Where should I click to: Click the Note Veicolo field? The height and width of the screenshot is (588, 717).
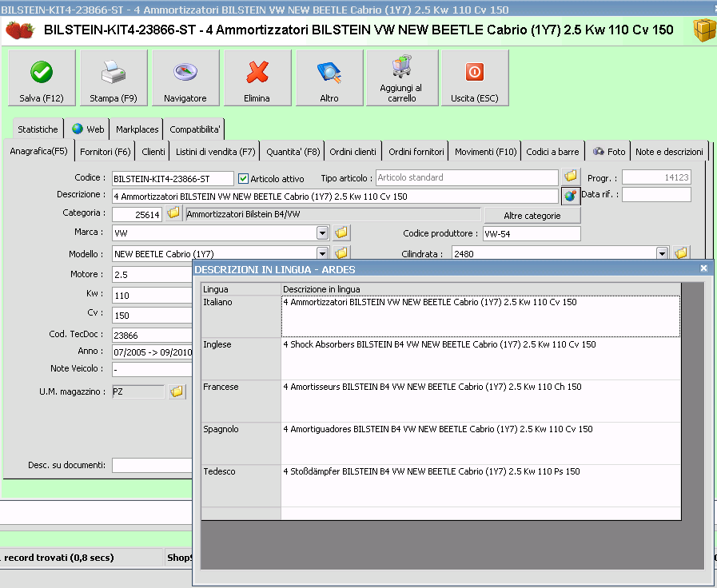[x=152, y=370]
